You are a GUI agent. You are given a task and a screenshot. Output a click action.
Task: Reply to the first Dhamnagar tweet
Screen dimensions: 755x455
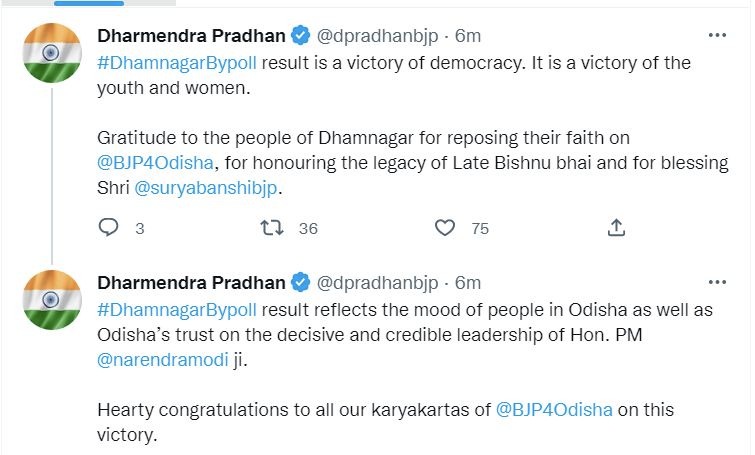click(x=109, y=228)
